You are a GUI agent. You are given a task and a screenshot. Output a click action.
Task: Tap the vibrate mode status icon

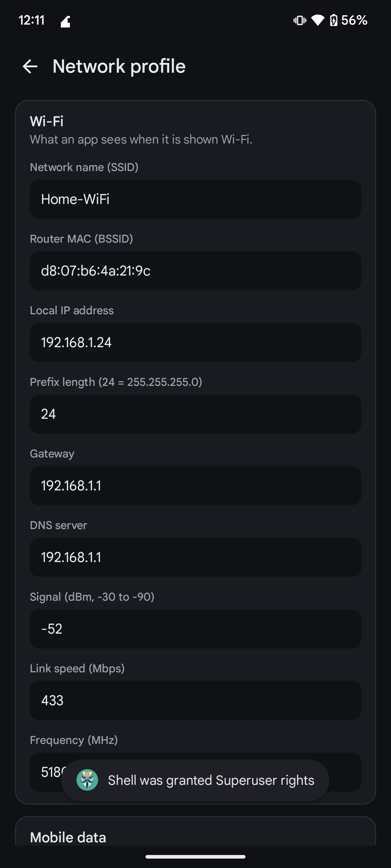click(x=299, y=20)
